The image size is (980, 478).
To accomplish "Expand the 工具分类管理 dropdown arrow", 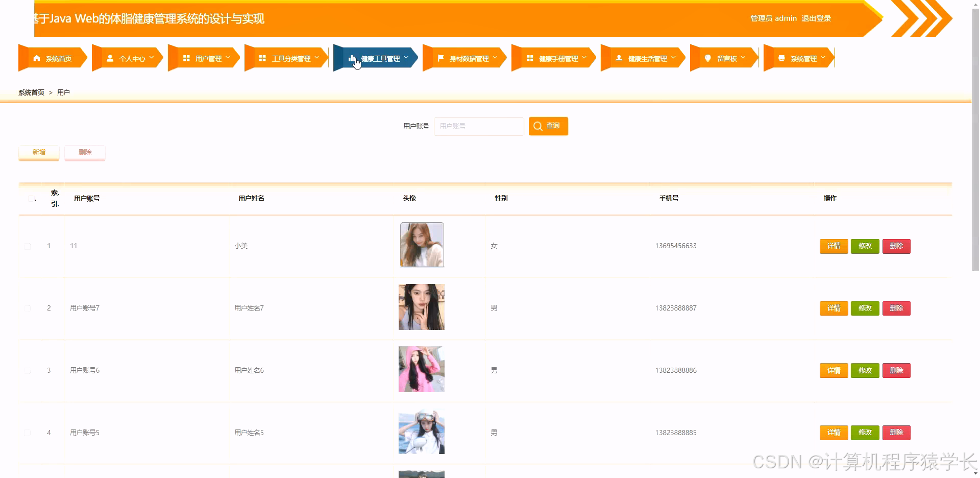I will coord(317,58).
